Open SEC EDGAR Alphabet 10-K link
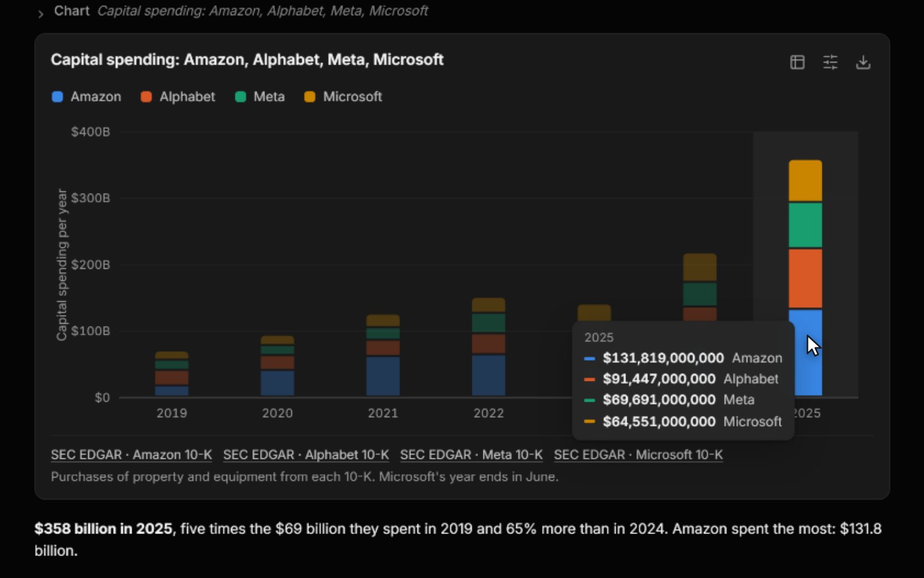The image size is (924, 578). click(306, 455)
